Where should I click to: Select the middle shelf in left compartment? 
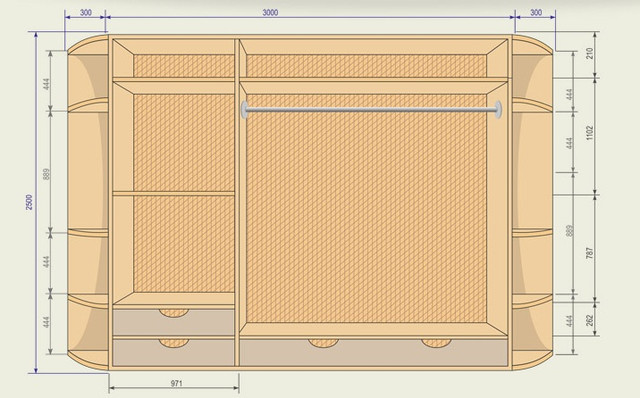pos(173,193)
